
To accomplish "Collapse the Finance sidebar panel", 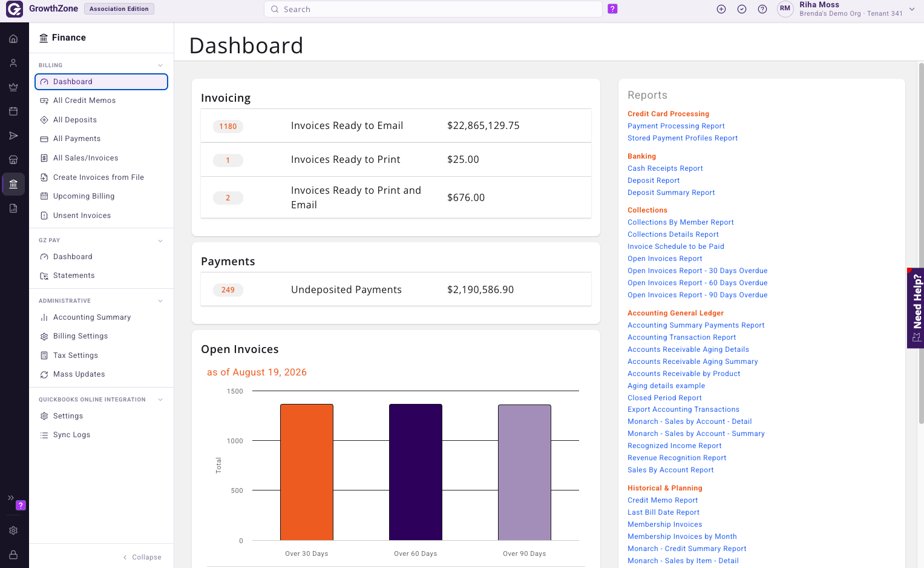I will (x=143, y=557).
